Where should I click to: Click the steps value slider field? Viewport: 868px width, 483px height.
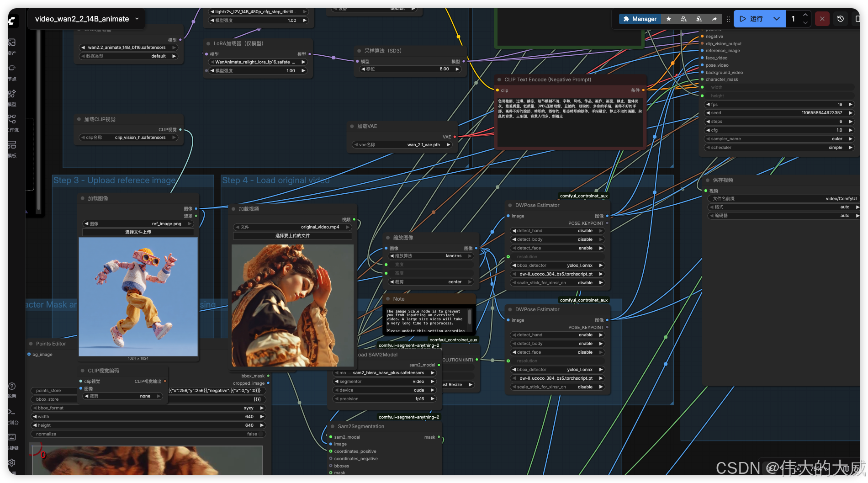pyautogui.click(x=779, y=122)
